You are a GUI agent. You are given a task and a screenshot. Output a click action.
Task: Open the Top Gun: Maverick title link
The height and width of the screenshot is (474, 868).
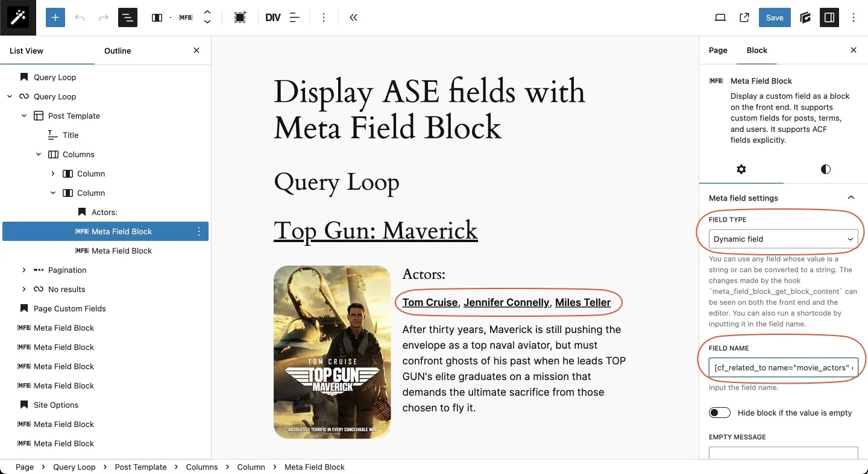click(376, 230)
